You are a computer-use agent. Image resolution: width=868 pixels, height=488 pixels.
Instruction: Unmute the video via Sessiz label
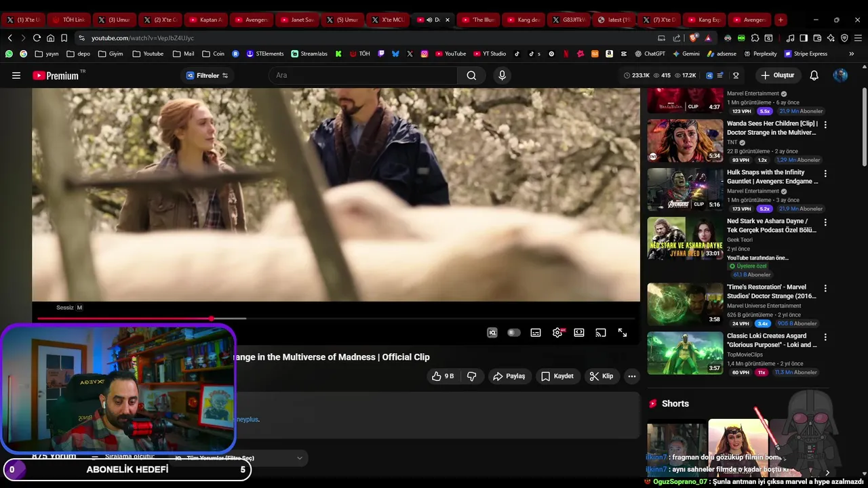point(69,308)
